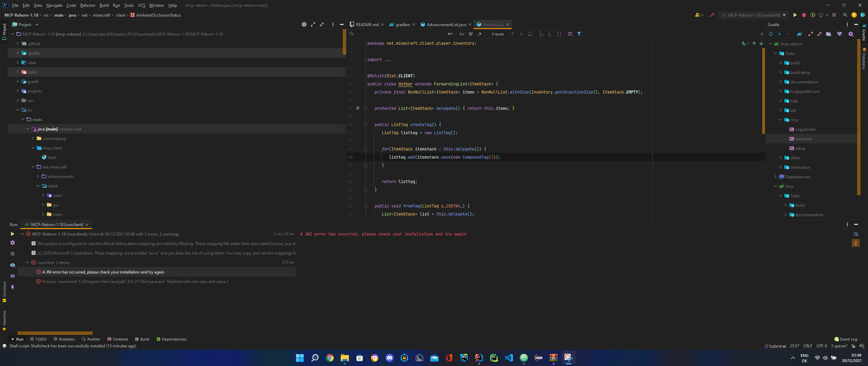Rerun the runclient configuration in Run panel
This screenshot has width=868, height=366.
point(13,234)
